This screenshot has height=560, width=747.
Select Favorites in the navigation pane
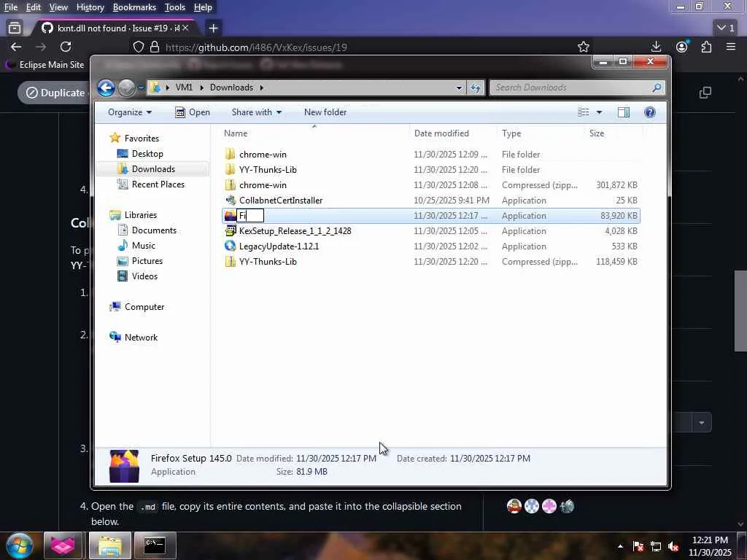coord(142,139)
